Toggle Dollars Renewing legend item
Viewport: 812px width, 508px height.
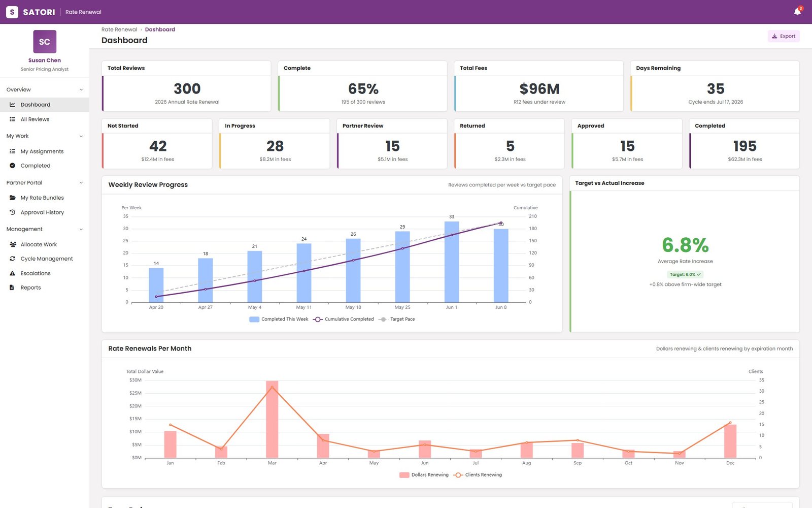(x=424, y=475)
